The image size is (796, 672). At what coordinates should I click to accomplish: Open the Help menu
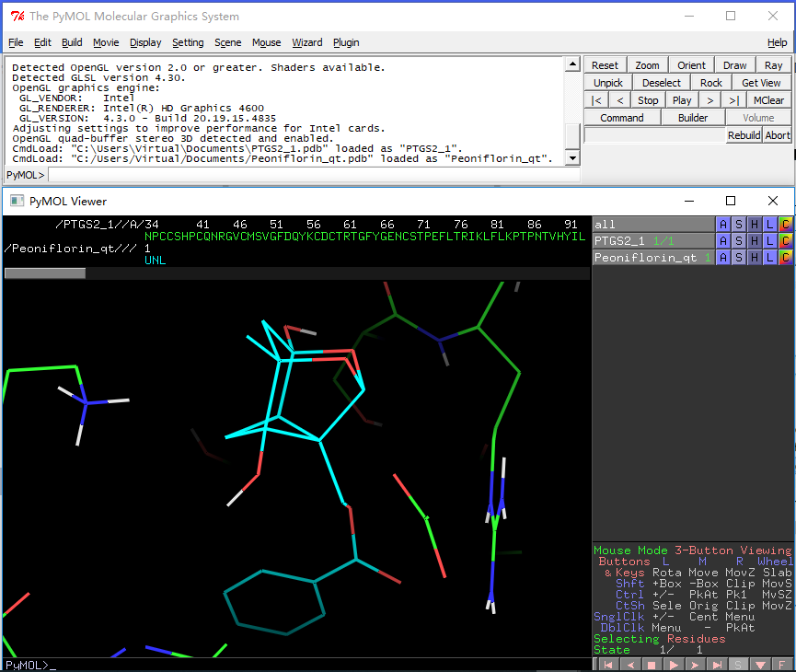tap(777, 42)
